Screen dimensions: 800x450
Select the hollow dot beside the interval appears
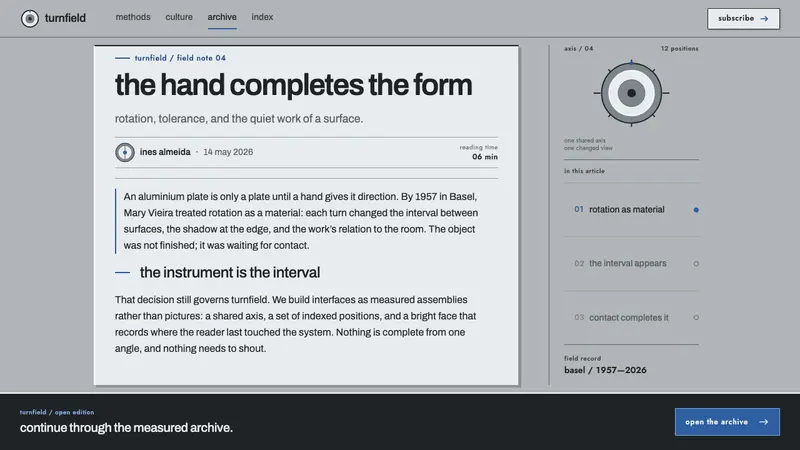tap(696, 264)
